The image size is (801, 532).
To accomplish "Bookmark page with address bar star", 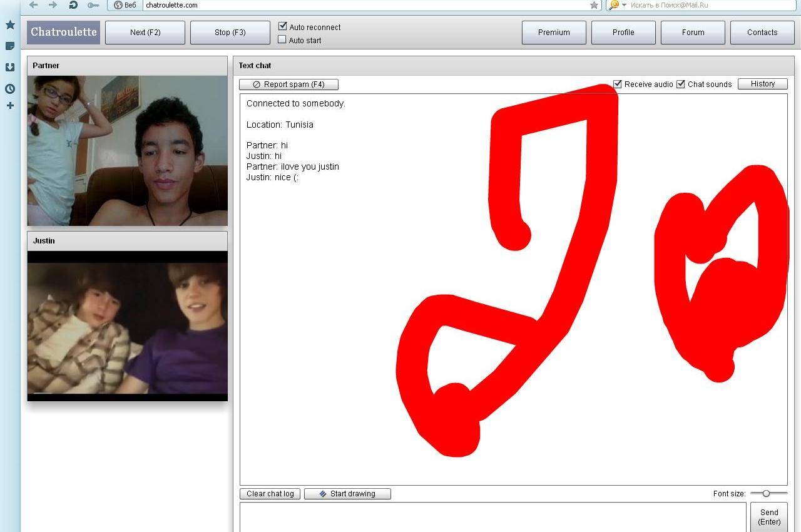I will tap(594, 5).
